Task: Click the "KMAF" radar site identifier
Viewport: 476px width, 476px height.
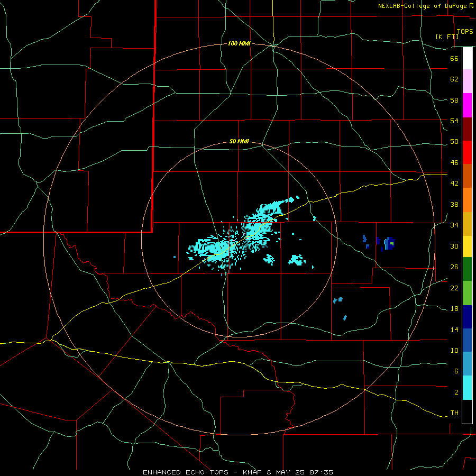Action: click(x=252, y=472)
